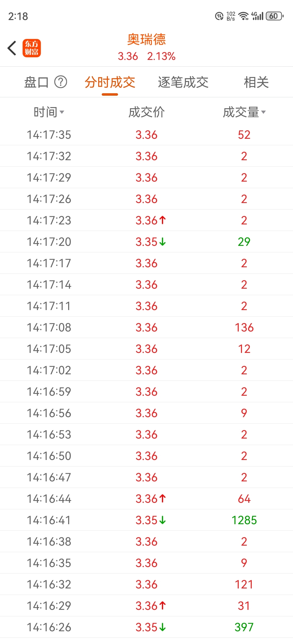Select the trade row with volume 1285

(146, 520)
